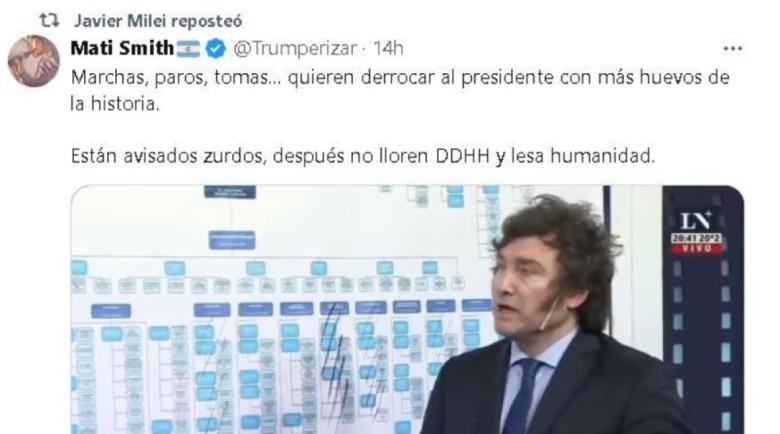This screenshot has height=434, width=780.
Task: Open the '14h' timestamp
Action: pyautogui.click(x=388, y=48)
